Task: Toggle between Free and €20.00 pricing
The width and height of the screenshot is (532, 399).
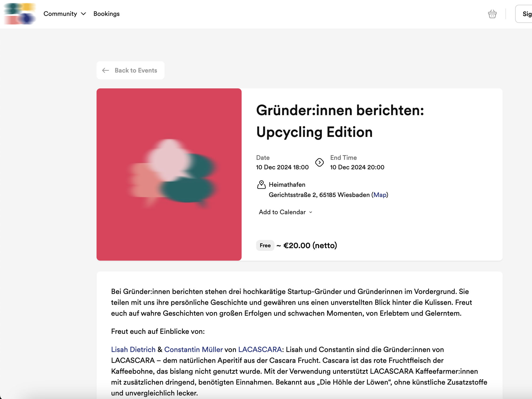Action: [x=265, y=245]
